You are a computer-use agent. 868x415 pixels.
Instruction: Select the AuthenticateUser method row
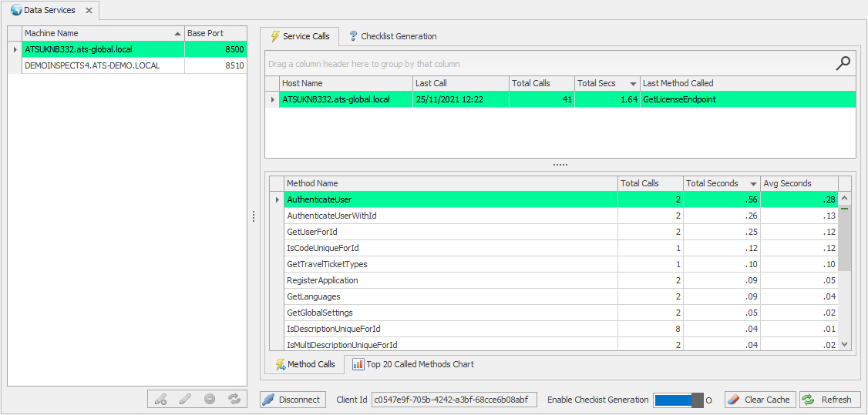(553, 199)
